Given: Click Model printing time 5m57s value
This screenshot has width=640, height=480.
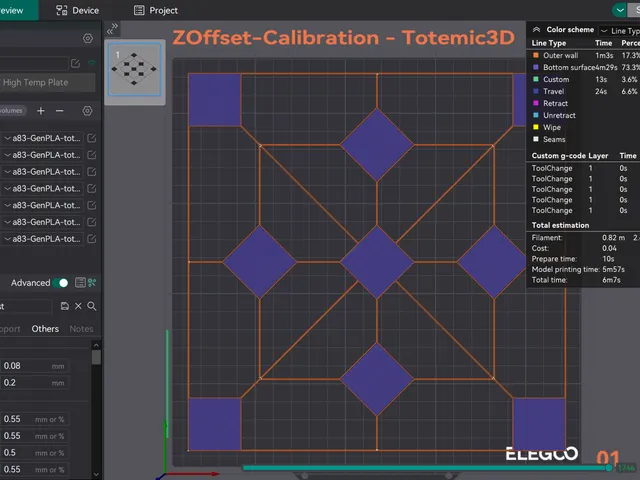Looking at the screenshot, I should point(613,269).
